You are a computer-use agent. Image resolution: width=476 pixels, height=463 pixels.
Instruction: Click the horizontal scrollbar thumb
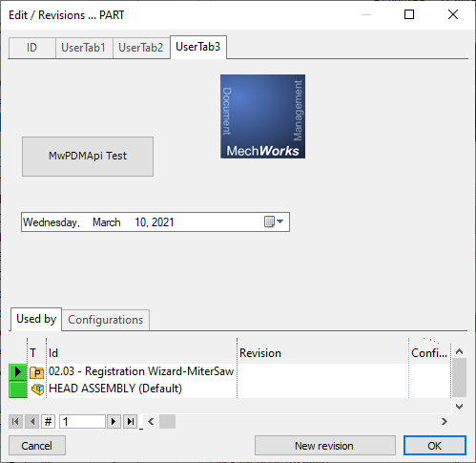point(167,422)
